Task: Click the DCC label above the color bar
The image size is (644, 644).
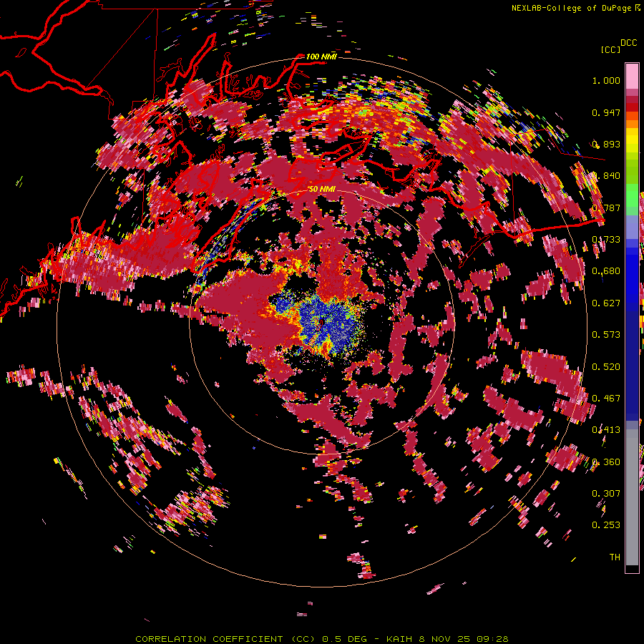Action: point(628,43)
